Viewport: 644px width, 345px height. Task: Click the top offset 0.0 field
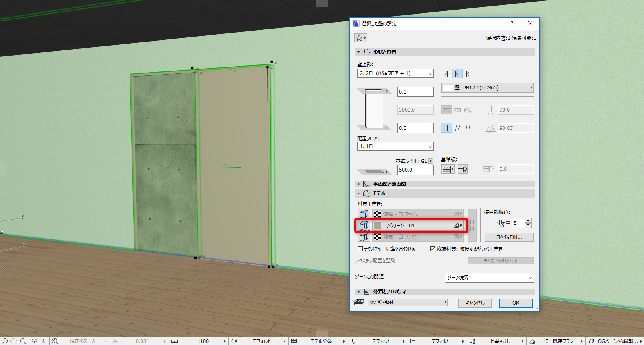(415, 92)
